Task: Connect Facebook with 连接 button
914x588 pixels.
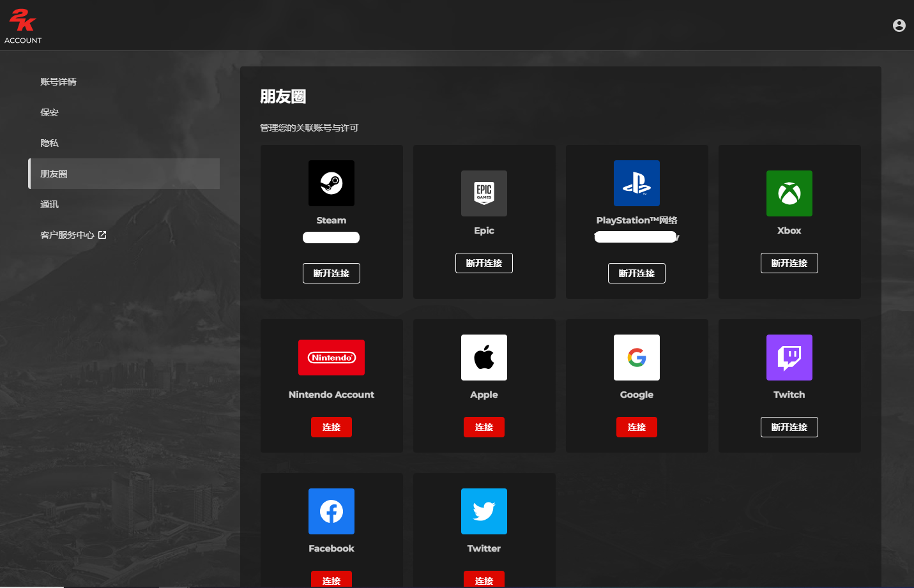Action: pos(331,580)
